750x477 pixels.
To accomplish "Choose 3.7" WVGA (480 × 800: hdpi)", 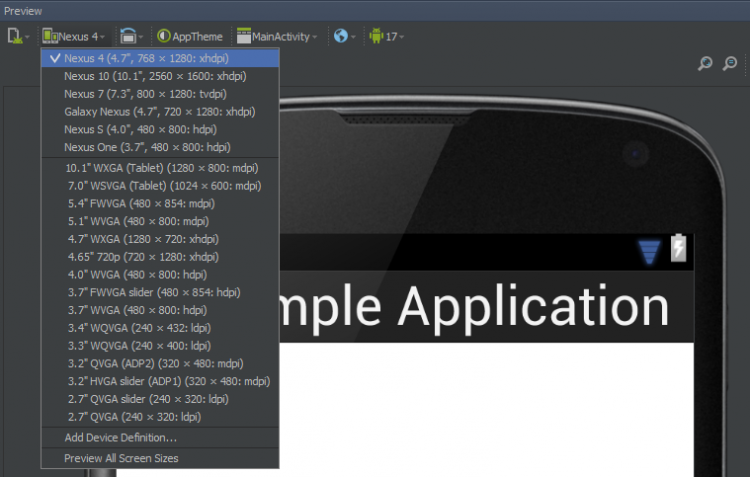I will 160,310.
